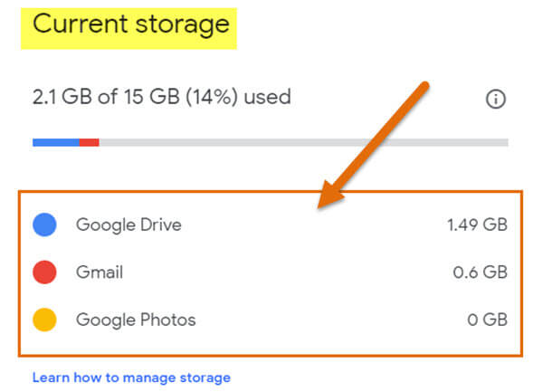This screenshot has height=392, width=543.
Task: Click the orange arrow annotation tip
Action: point(320,206)
